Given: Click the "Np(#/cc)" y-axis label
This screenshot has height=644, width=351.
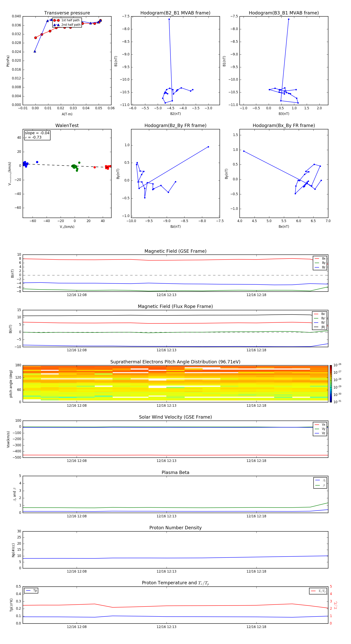Looking at the screenshot, I should 13,550.
